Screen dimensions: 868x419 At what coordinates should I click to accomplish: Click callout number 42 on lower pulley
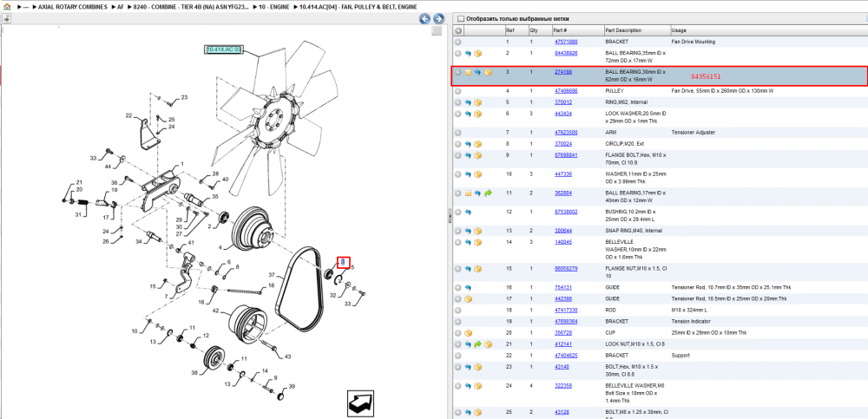215,311
